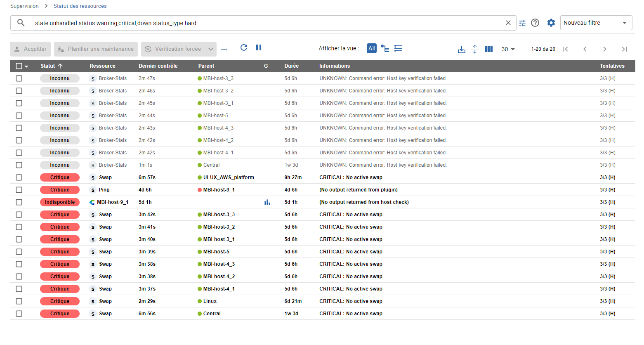Show graph for MBI-host-9_1
The width and height of the screenshot is (644, 345).
[267, 202]
